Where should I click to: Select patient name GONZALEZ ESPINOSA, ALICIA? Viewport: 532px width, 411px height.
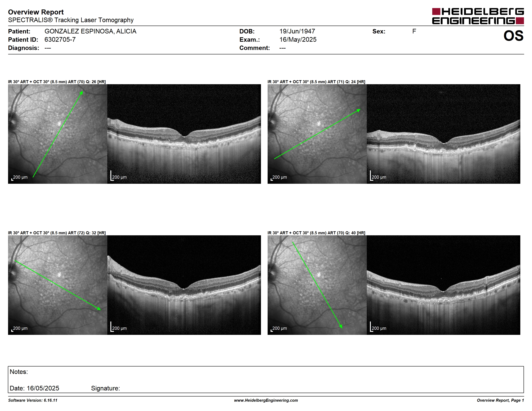[x=90, y=31]
